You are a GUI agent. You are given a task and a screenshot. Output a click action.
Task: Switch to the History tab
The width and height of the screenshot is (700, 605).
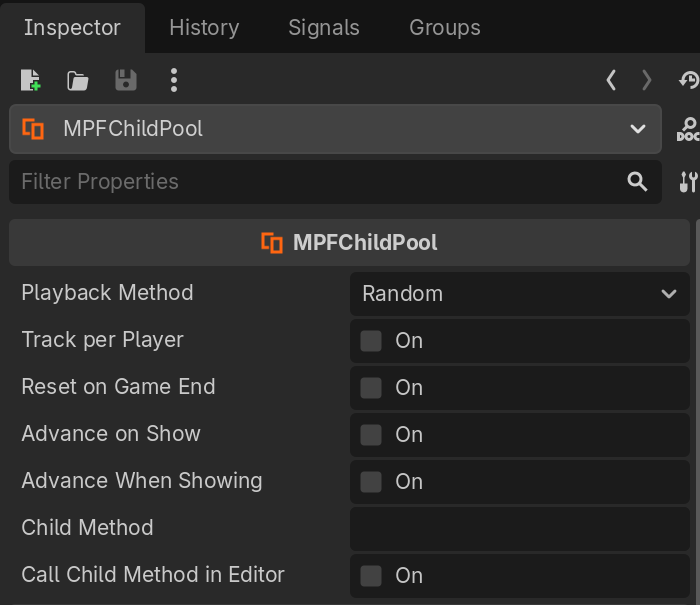click(x=204, y=27)
